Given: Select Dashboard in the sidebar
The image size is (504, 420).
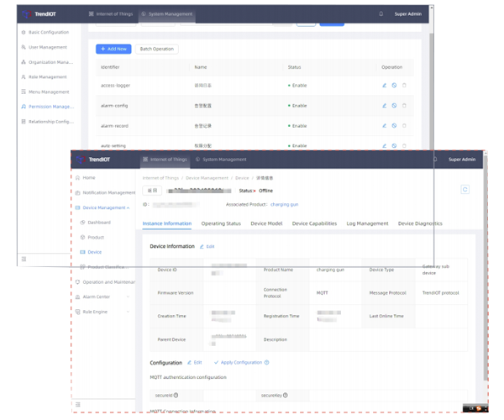Looking at the screenshot, I should click(x=99, y=223).
